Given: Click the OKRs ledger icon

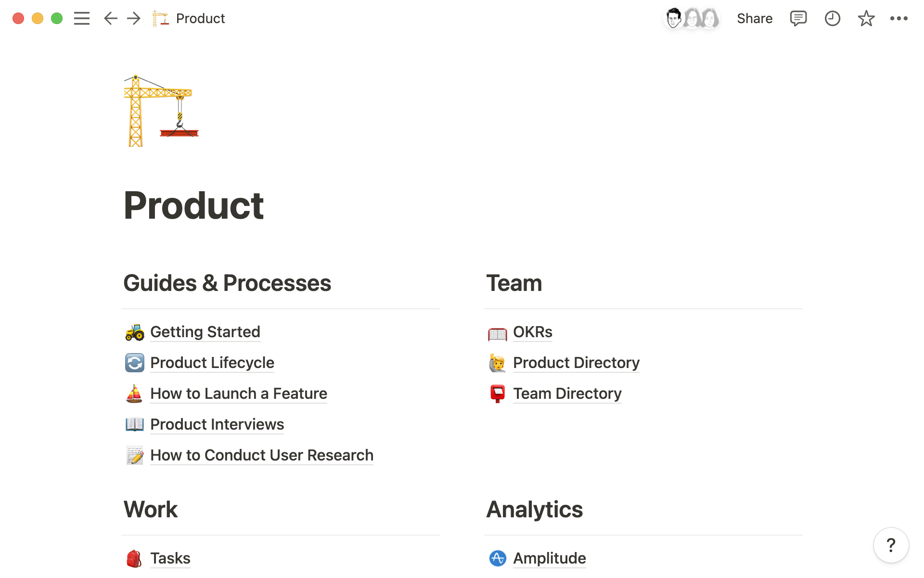Looking at the screenshot, I should tap(497, 331).
